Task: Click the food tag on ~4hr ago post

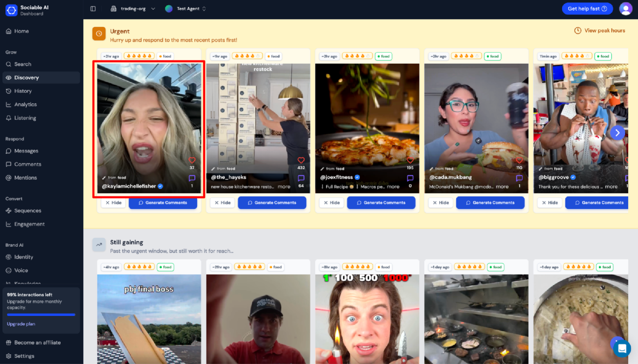Action: pos(166,267)
